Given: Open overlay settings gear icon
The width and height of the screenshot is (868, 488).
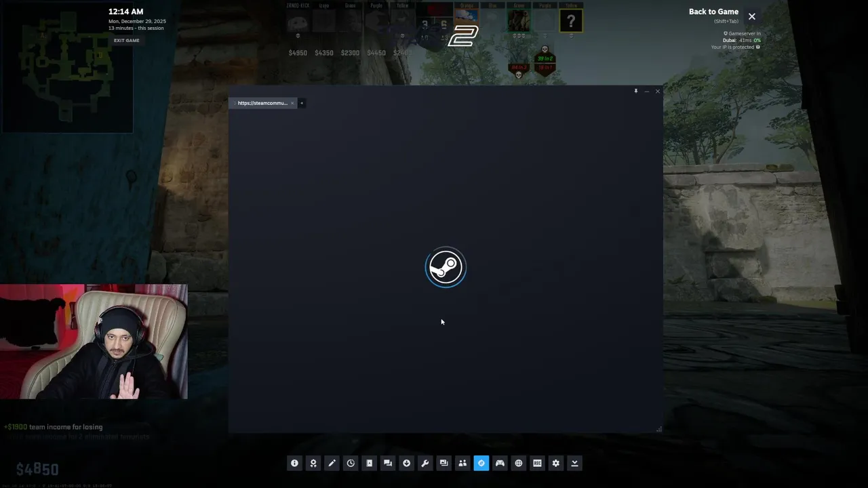Looking at the screenshot, I should [x=556, y=463].
